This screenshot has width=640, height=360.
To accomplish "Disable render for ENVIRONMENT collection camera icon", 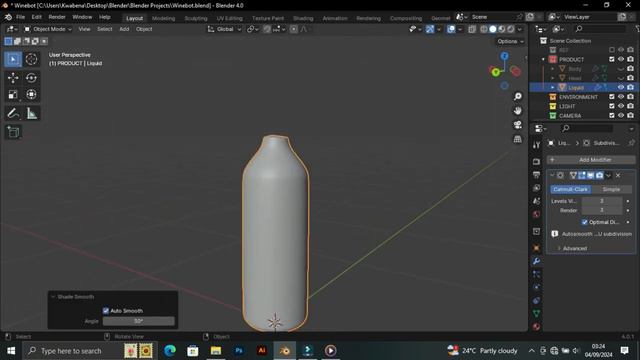I will (x=631, y=97).
